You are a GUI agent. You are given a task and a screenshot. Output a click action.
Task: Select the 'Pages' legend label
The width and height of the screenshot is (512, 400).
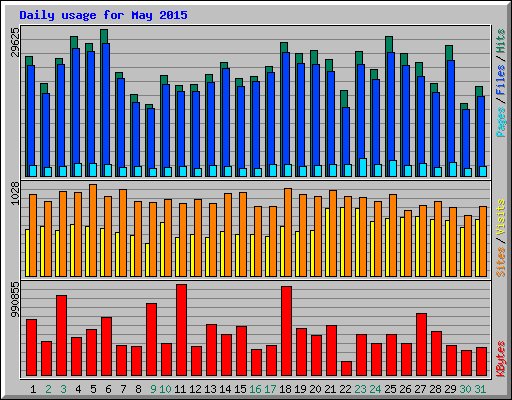point(501,122)
